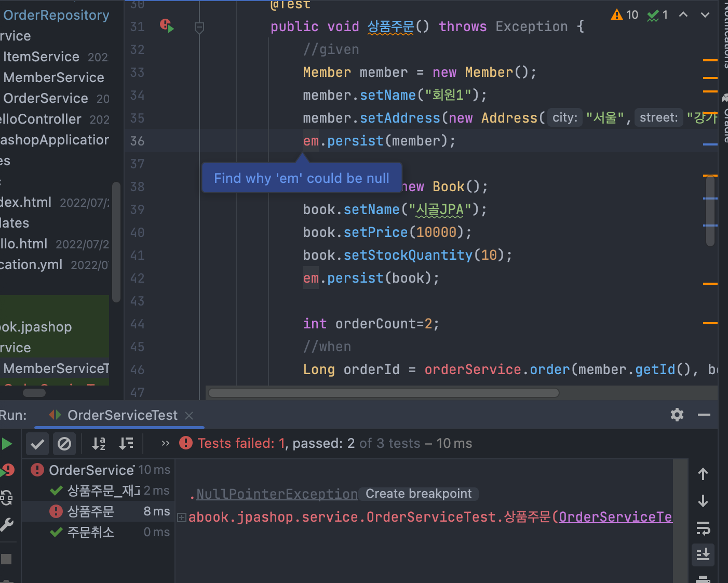Click 'Find why em could be null' tooltip
The width and height of the screenshot is (728, 583).
coord(302,178)
